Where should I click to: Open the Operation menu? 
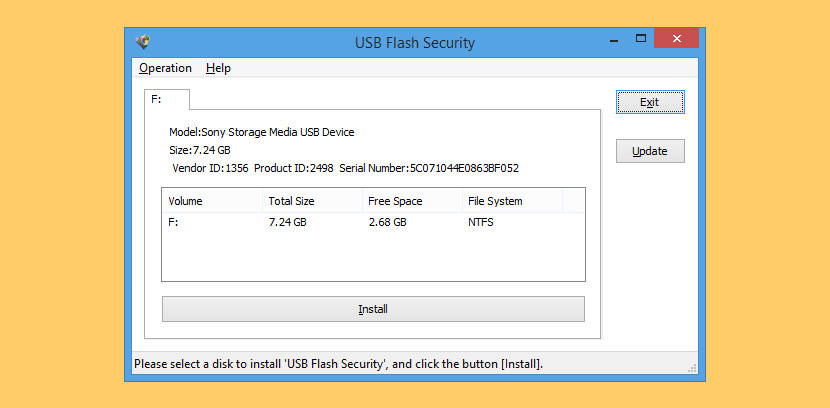pos(165,68)
